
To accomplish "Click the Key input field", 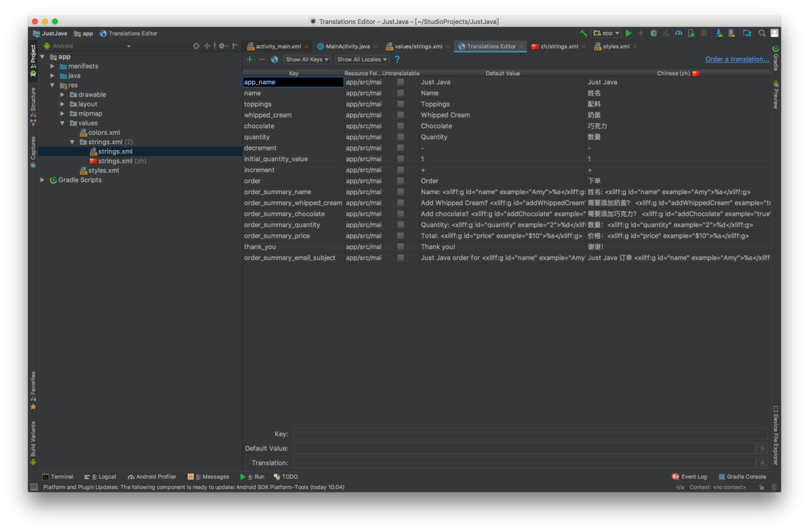I will pos(530,434).
